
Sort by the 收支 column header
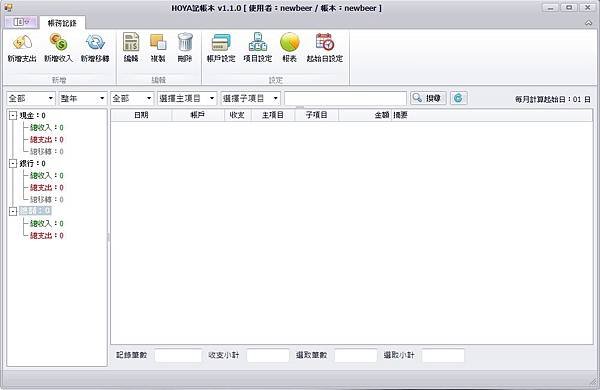click(x=238, y=115)
